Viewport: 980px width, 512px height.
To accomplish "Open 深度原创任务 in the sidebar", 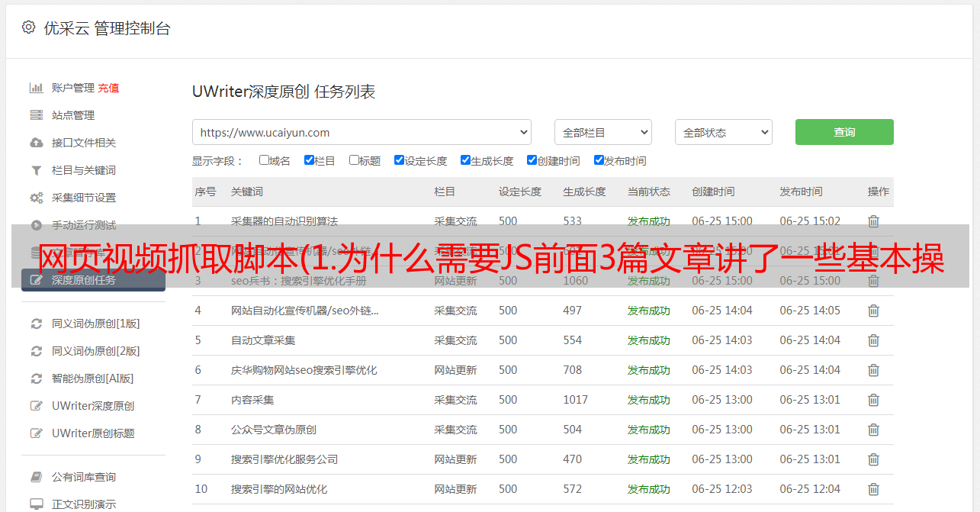I will click(x=84, y=280).
